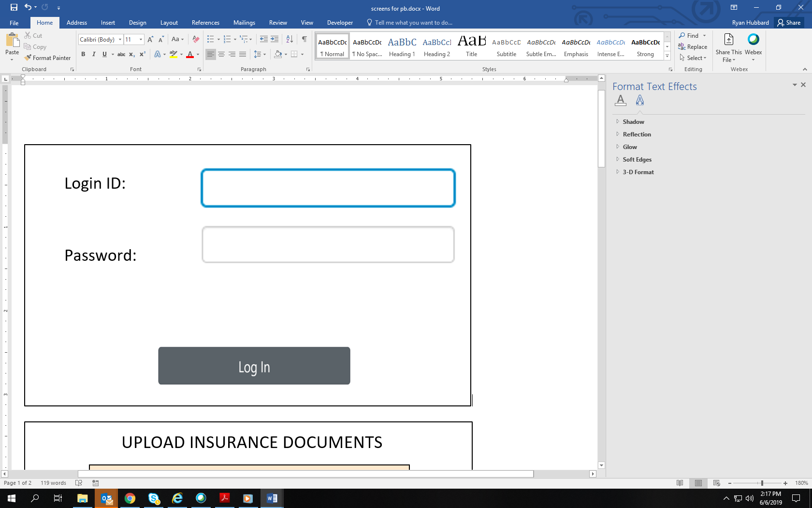Click the Clear All Formatting icon
The image size is (812, 508).
pos(196,39)
